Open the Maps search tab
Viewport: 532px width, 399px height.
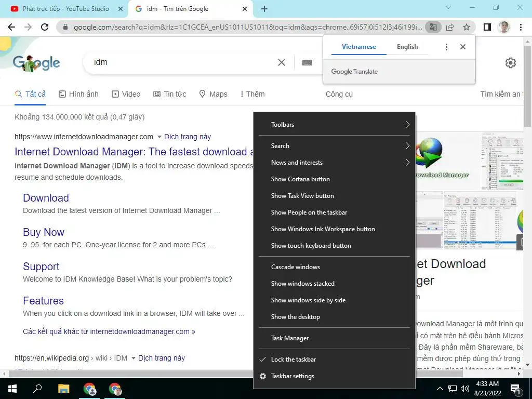pyautogui.click(x=213, y=94)
